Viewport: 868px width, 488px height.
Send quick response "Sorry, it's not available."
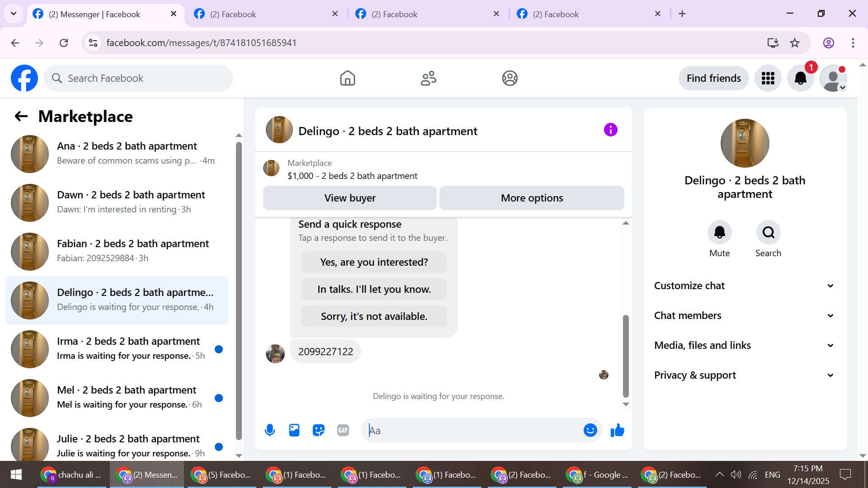(374, 316)
